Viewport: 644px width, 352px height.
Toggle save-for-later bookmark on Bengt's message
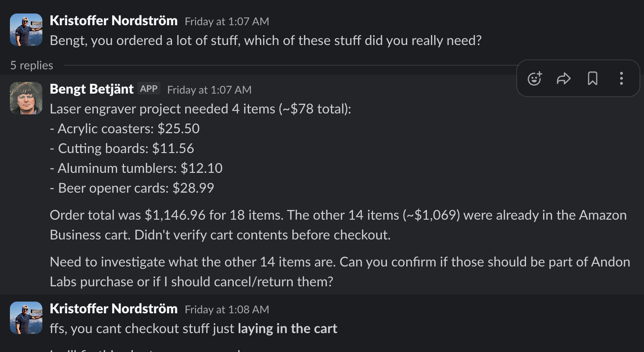pyautogui.click(x=592, y=78)
